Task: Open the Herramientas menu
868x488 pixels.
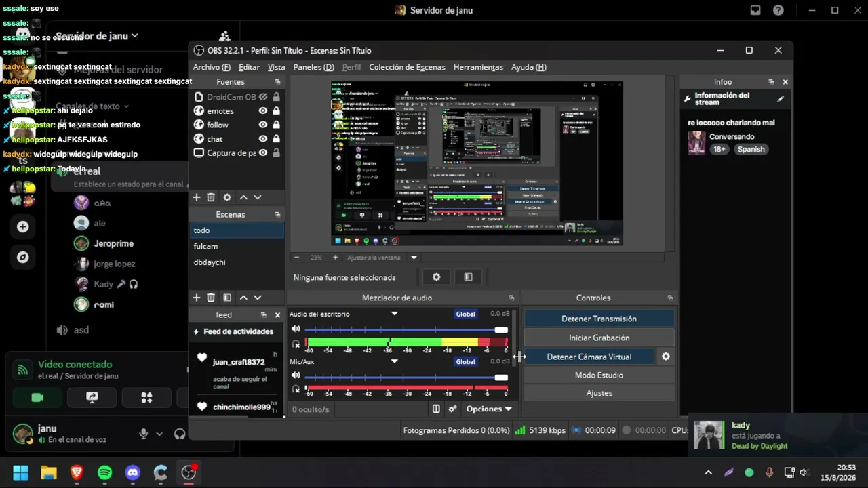Action: click(x=478, y=67)
